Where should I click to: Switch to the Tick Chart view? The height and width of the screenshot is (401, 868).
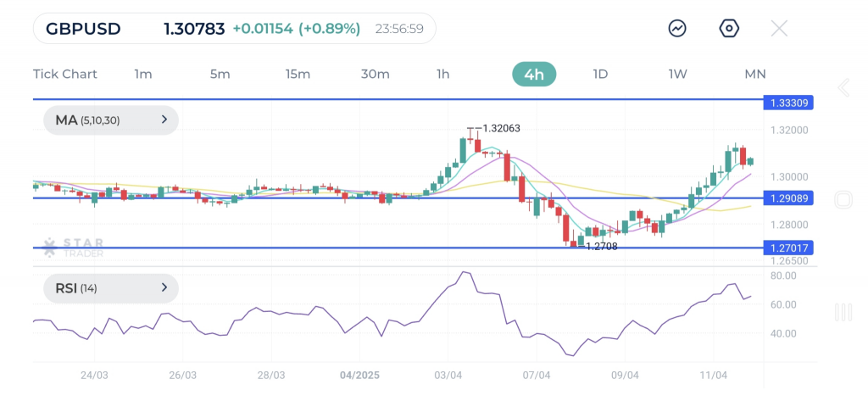tap(65, 74)
